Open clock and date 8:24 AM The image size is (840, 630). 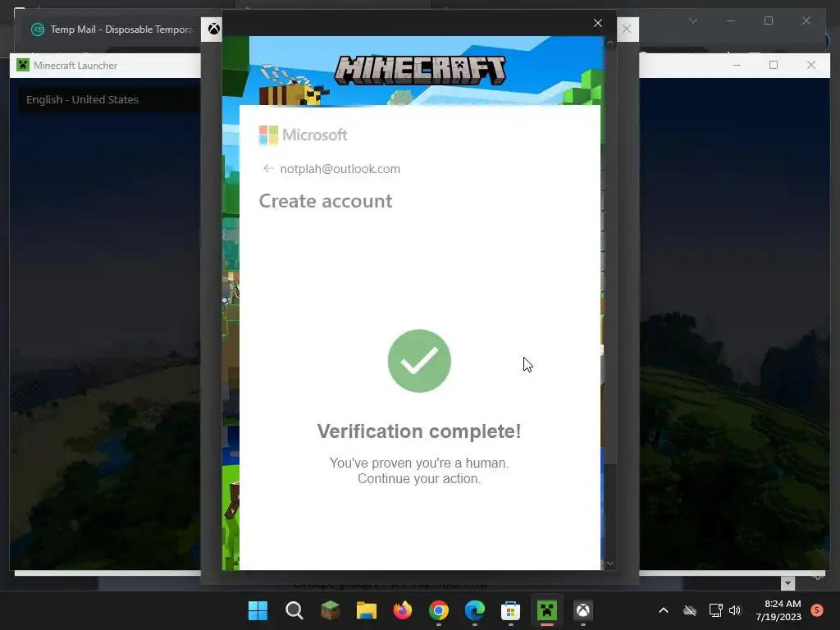coord(778,610)
